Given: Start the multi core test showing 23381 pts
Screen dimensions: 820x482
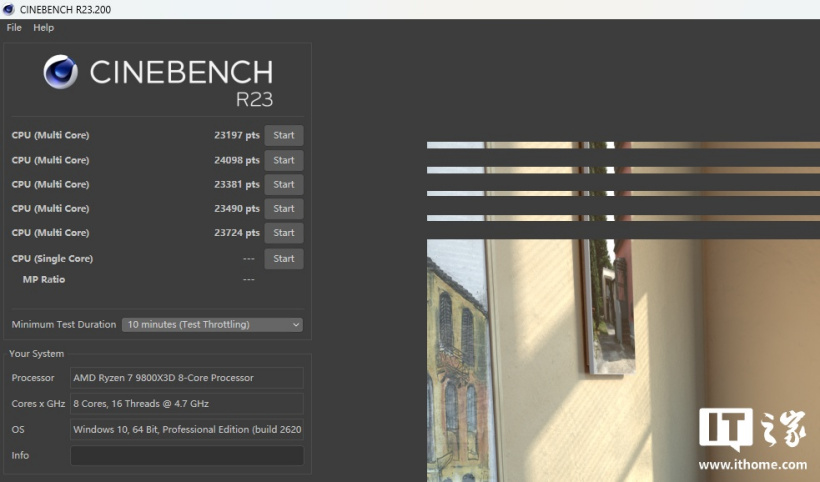Looking at the screenshot, I should pyautogui.click(x=283, y=185).
